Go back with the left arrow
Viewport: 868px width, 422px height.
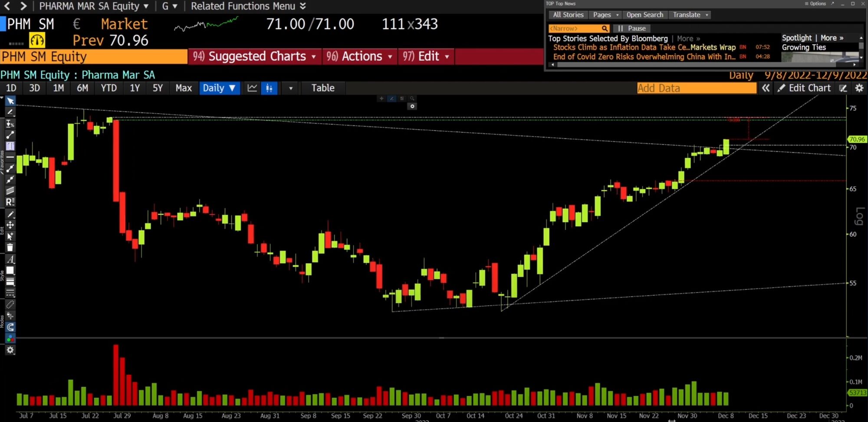(7, 6)
